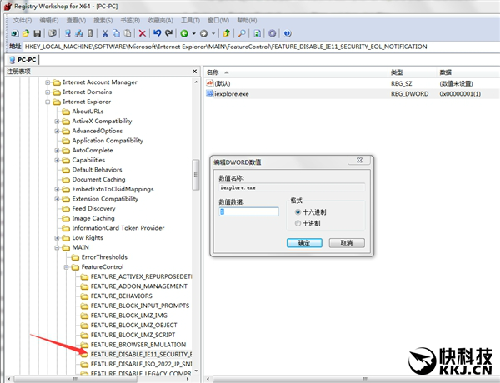This screenshot has height=383, width=500.
Task: Click the Paste clipboard icon
Action: click(x=127, y=33)
